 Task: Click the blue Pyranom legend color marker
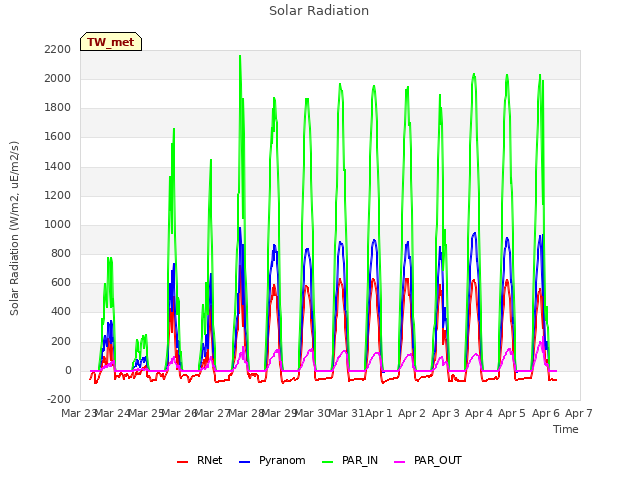tap(244, 462)
